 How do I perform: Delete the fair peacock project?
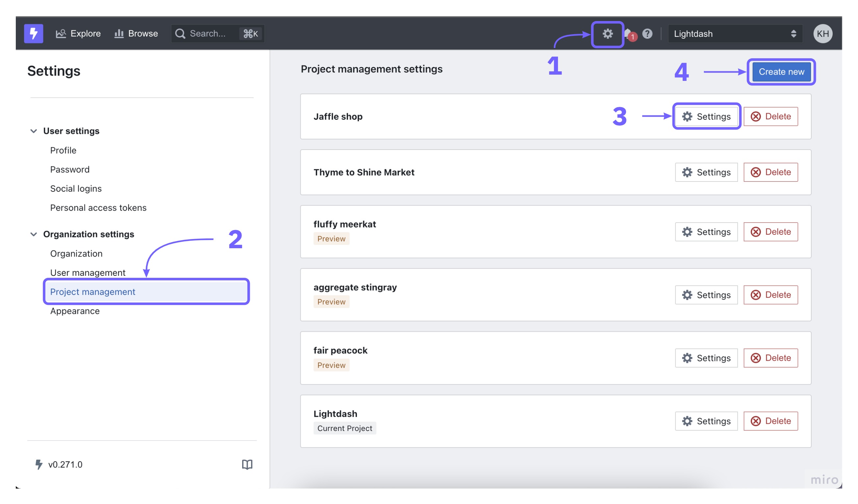[x=770, y=358]
